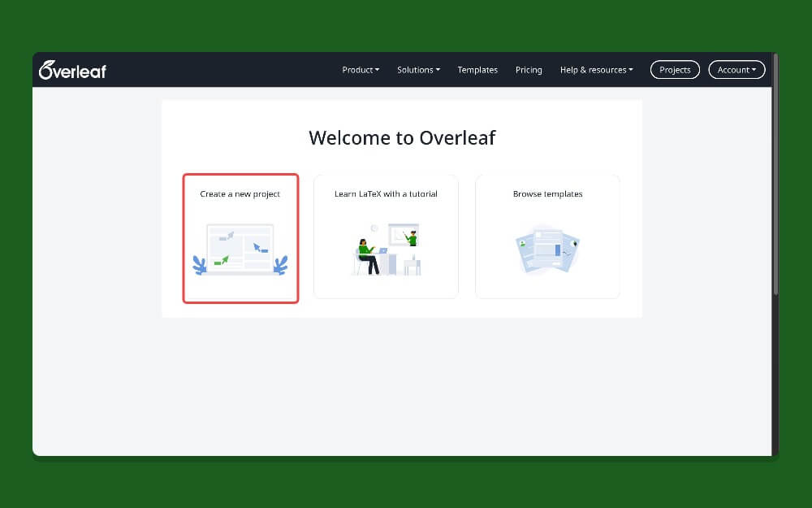Open Browse templates

click(x=547, y=237)
